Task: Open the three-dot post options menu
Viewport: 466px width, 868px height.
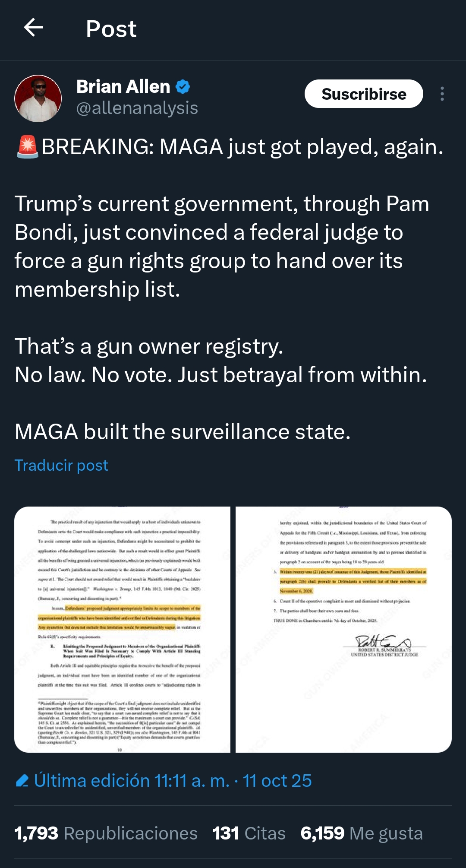Action: click(x=442, y=94)
